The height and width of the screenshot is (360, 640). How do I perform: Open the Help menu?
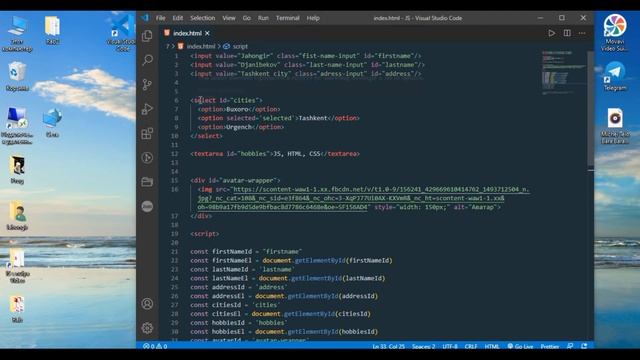point(313,18)
